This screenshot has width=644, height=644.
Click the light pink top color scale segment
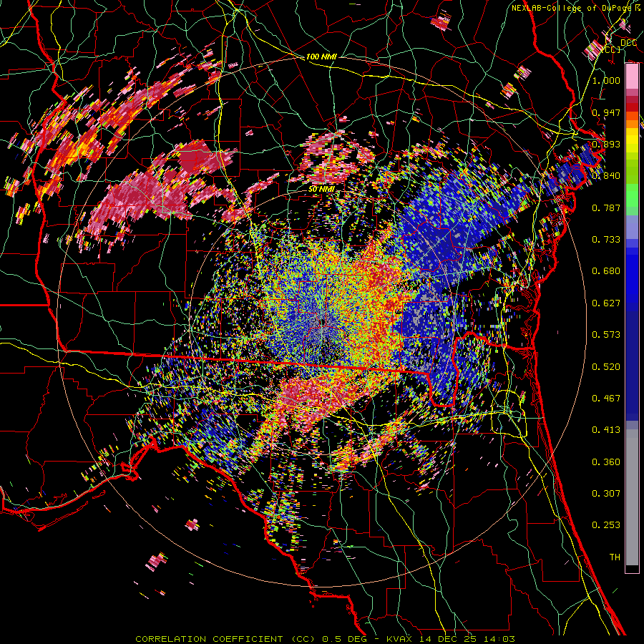(x=632, y=77)
